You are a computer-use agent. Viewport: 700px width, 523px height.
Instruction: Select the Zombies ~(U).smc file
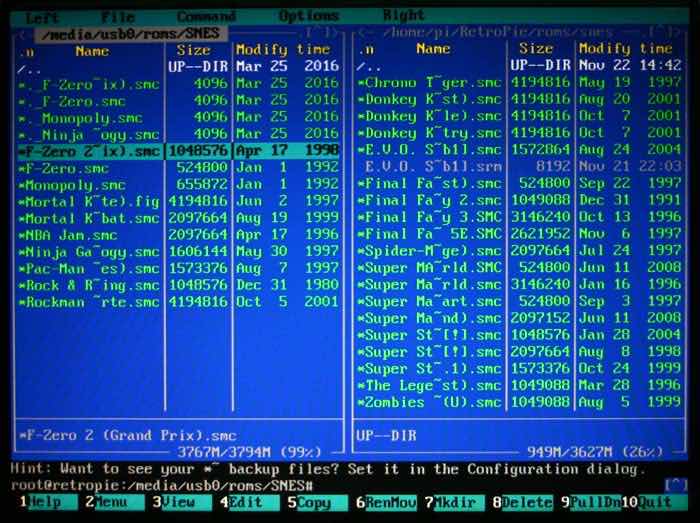tap(519, 403)
